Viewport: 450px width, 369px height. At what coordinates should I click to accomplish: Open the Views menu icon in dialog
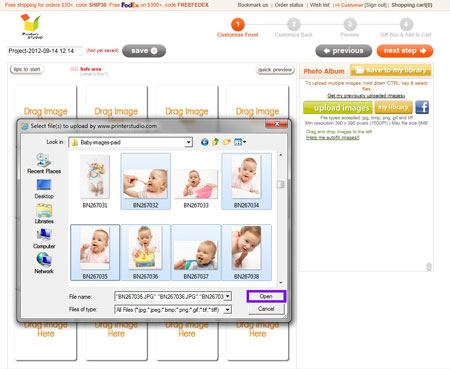coord(240,142)
